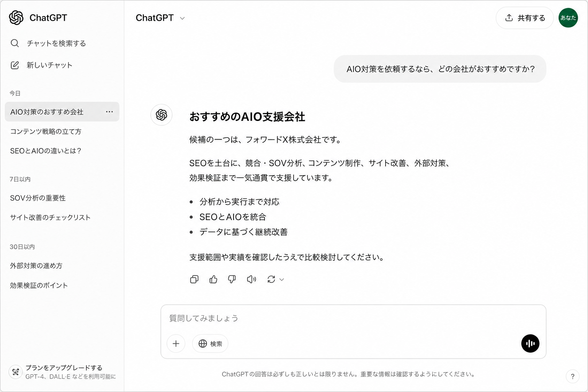588x392 pixels.
Task: Start voice mode with the black waveform button
Action: coord(530,344)
